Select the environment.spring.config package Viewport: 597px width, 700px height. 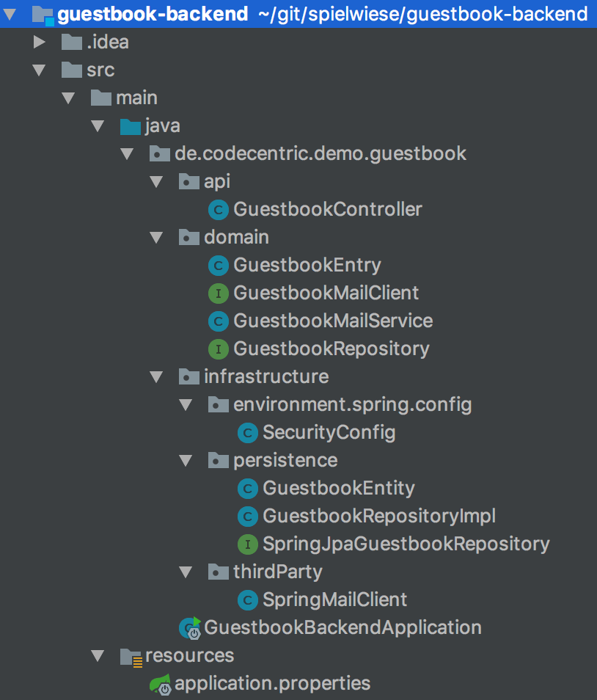click(352, 405)
